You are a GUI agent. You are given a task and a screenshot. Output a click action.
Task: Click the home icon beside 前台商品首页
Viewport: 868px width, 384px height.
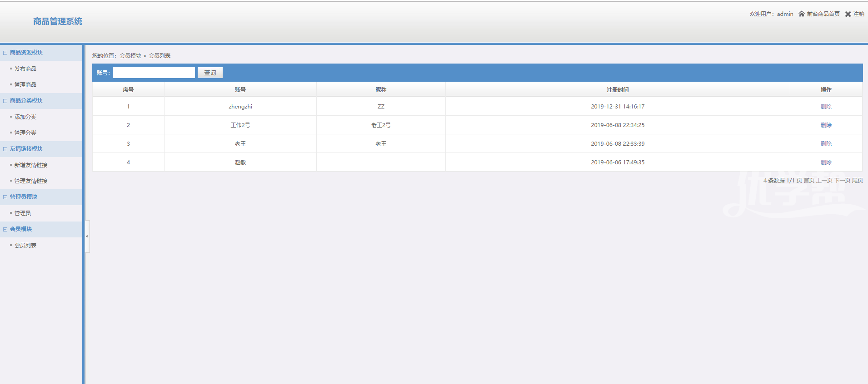(802, 14)
